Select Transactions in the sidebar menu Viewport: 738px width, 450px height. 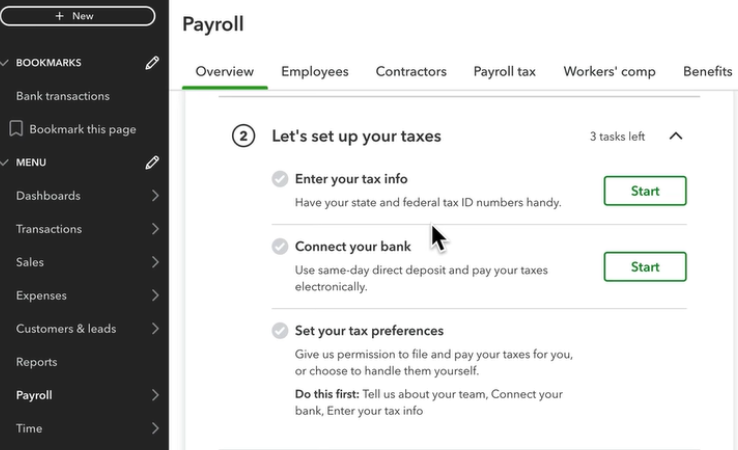pyautogui.click(x=49, y=229)
